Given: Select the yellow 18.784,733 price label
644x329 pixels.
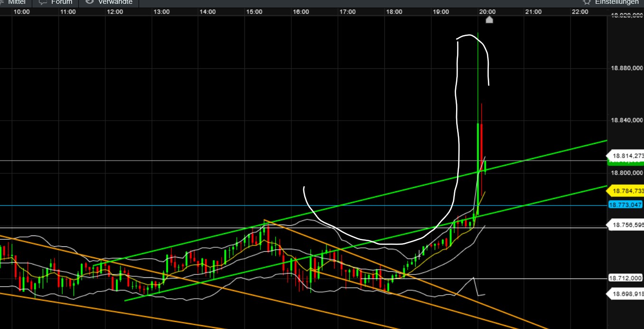Looking at the screenshot, I should [x=625, y=191].
